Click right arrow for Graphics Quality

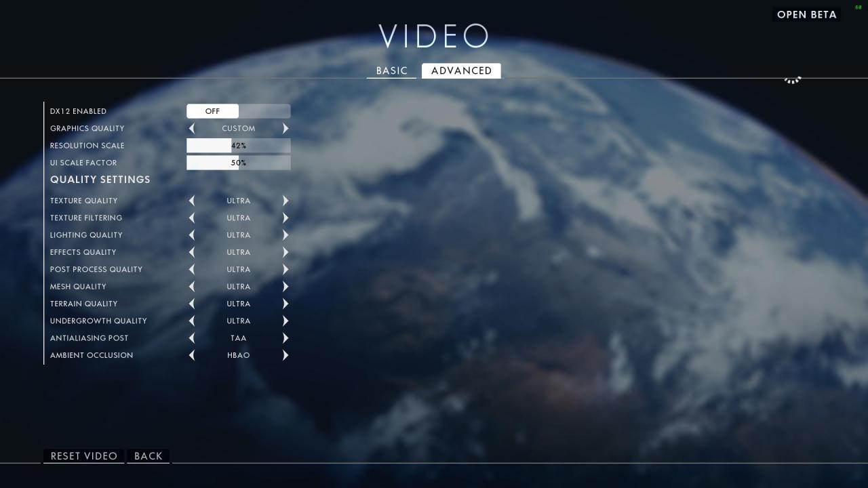[x=285, y=128]
